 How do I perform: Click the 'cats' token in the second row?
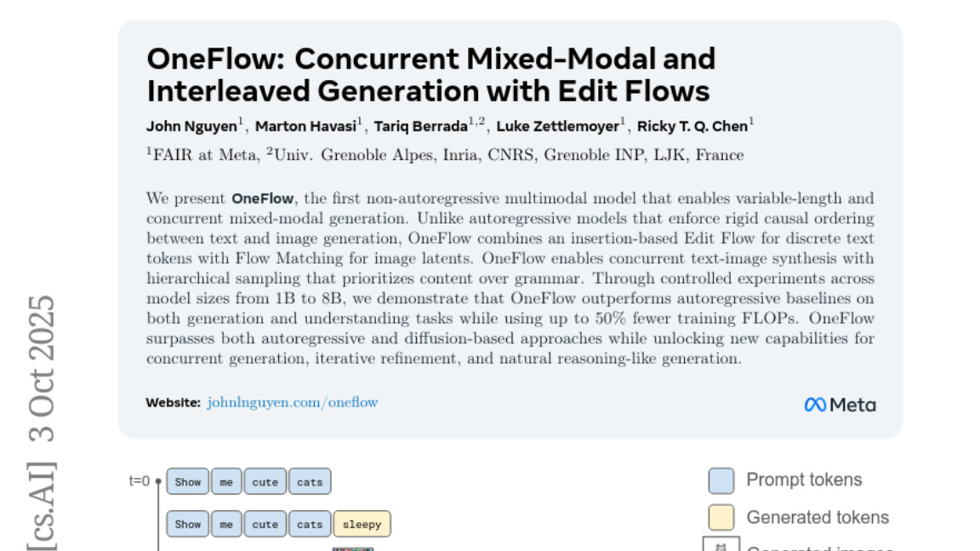(310, 525)
